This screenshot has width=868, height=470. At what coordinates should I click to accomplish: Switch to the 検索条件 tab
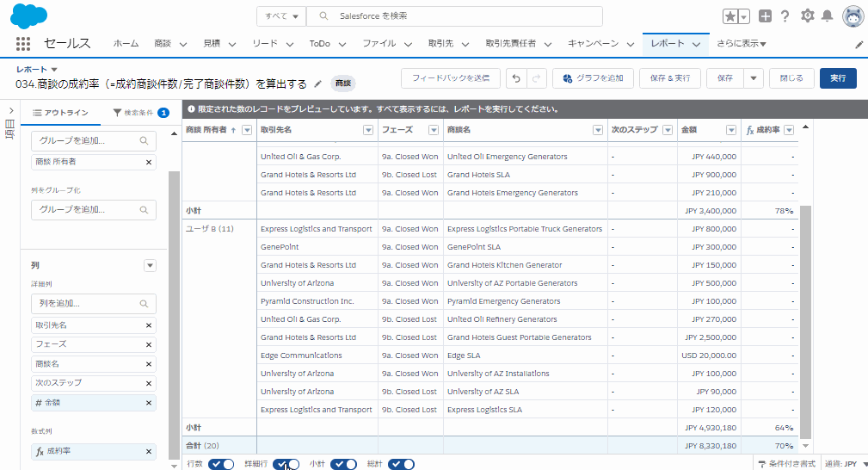coord(140,113)
